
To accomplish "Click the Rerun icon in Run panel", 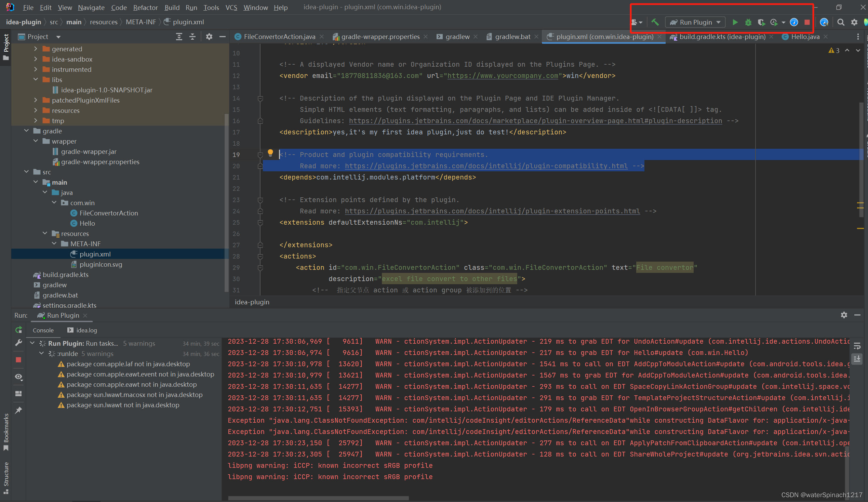I will (18, 330).
